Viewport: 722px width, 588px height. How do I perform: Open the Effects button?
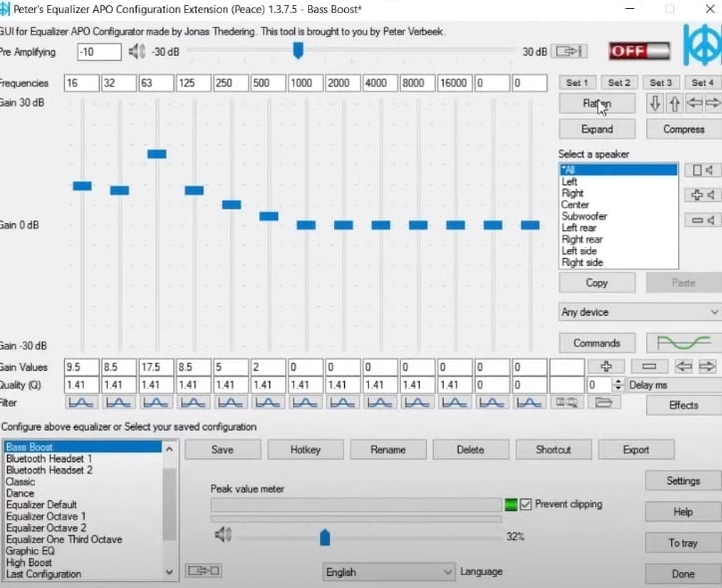pos(684,406)
